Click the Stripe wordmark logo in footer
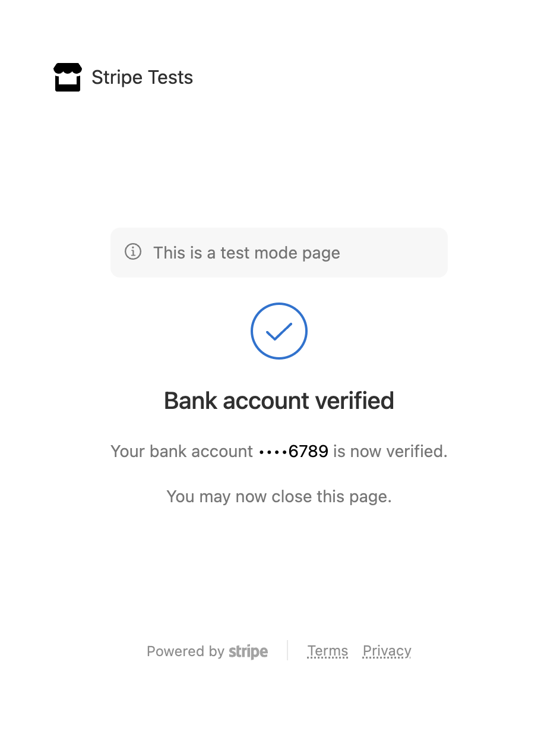The height and width of the screenshot is (756, 544). click(248, 651)
